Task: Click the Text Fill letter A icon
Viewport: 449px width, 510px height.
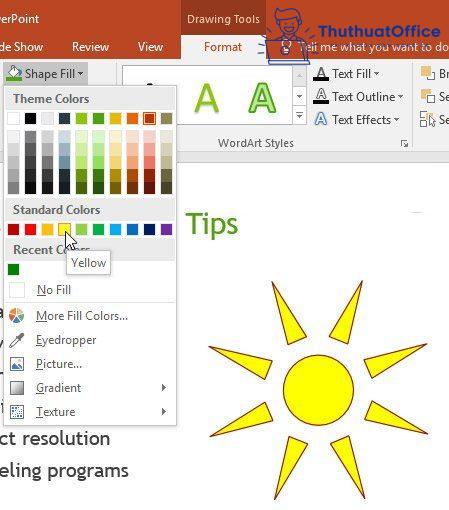Action: coord(321,74)
